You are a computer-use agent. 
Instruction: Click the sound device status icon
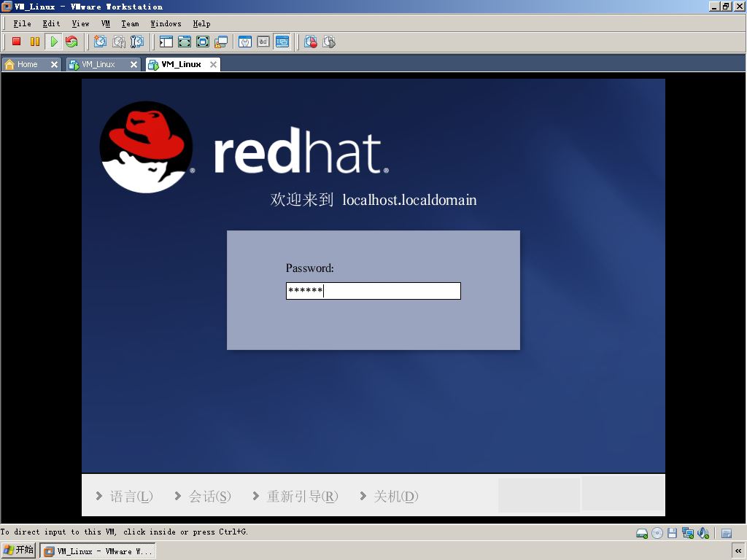click(x=703, y=533)
